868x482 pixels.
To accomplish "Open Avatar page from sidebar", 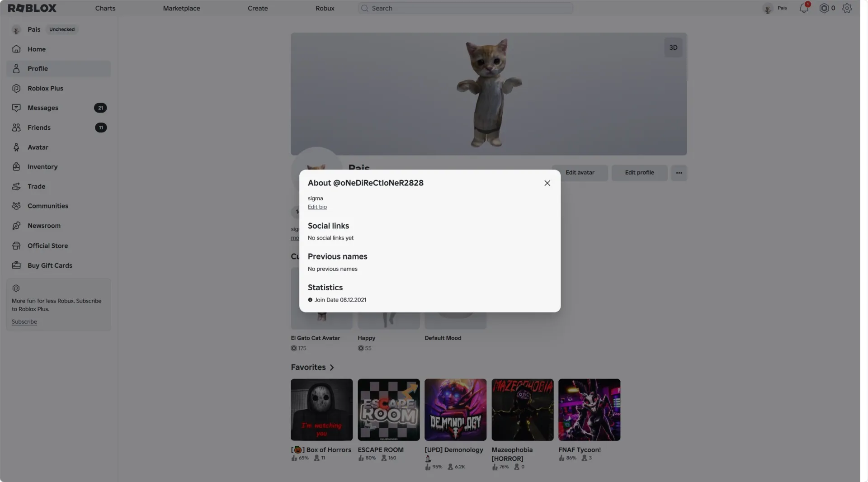I will click(x=59, y=147).
